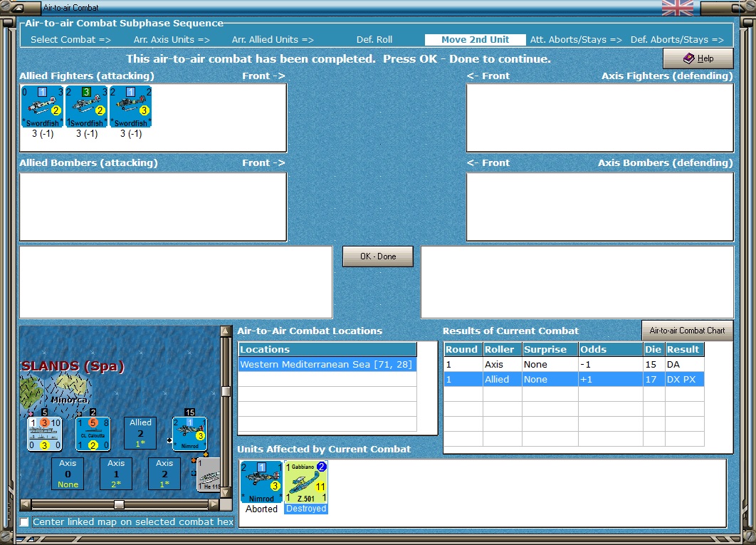Click the map vertical scrollbar thumb
This screenshot has height=545, width=756.
coord(225,391)
